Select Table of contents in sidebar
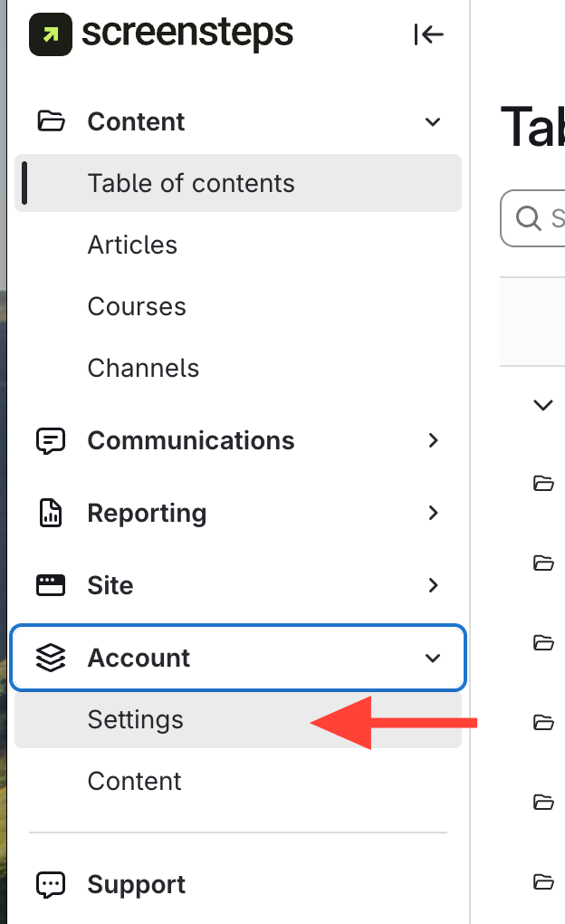 [191, 183]
